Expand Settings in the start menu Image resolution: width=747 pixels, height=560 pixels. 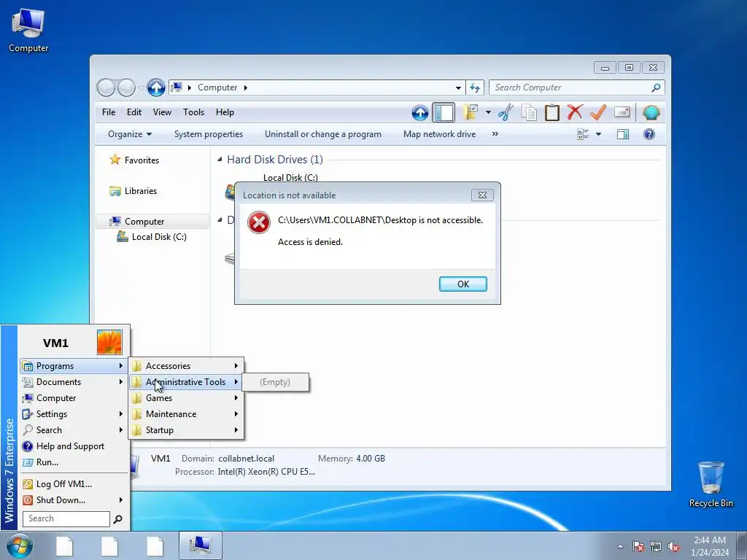[74, 414]
